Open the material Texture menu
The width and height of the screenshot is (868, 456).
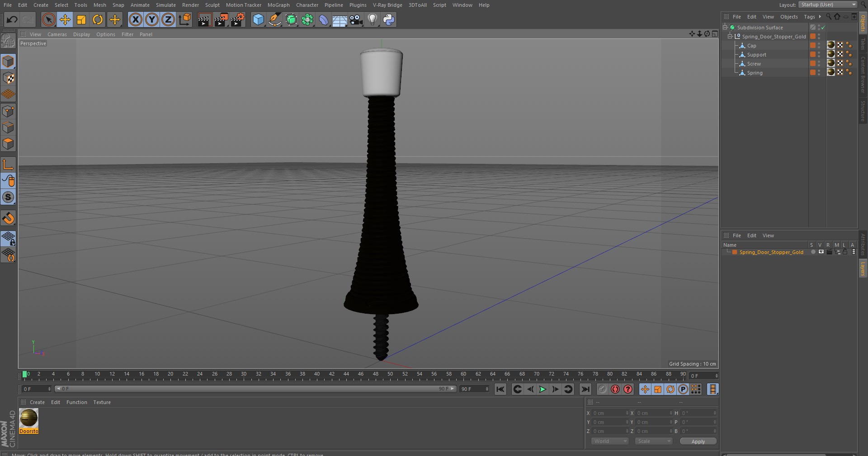pos(102,402)
